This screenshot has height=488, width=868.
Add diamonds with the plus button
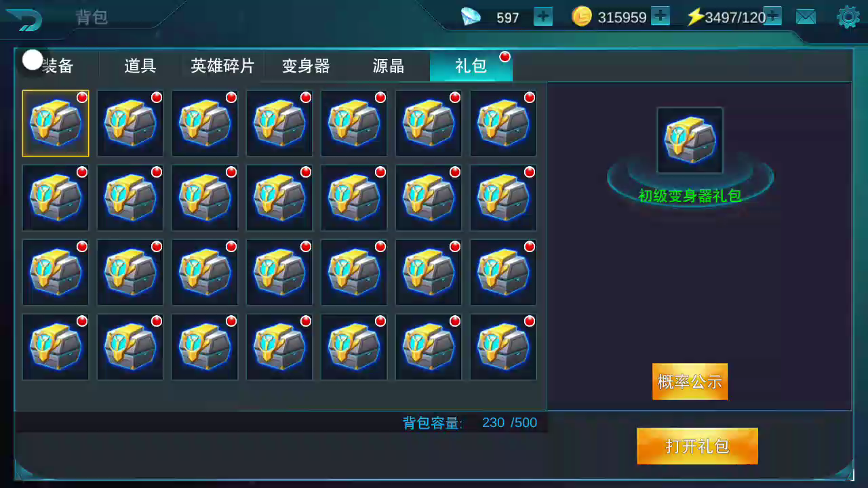(x=543, y=16)
